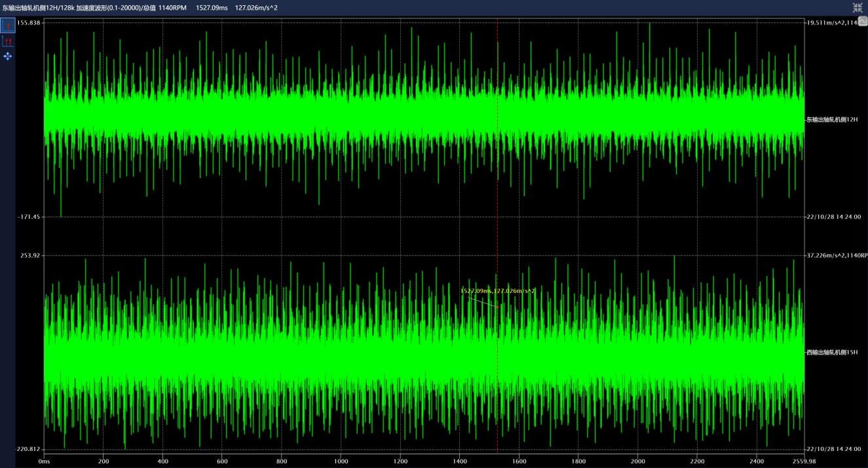The height and width of the screenshot is (468, 868).
Task: Select the single cursor tool icon
Action: [x=8, y=26]
